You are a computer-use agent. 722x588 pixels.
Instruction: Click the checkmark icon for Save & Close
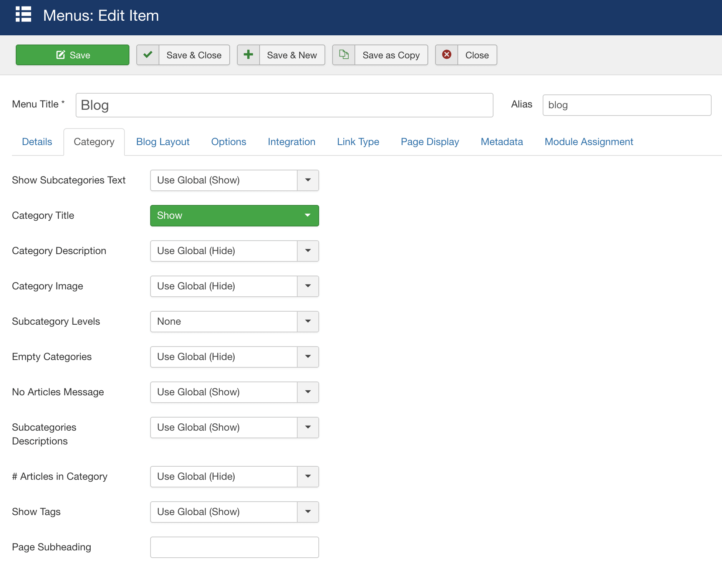pos(148,55)
